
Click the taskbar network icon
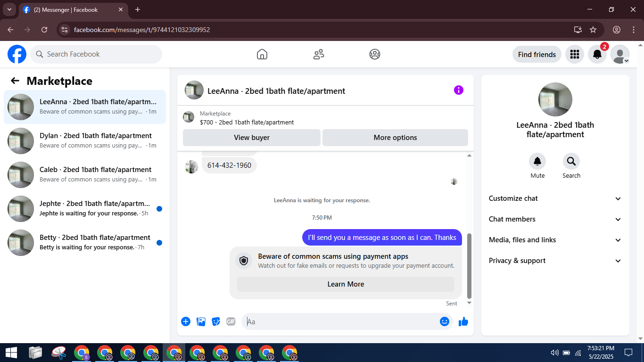(578, 353)
